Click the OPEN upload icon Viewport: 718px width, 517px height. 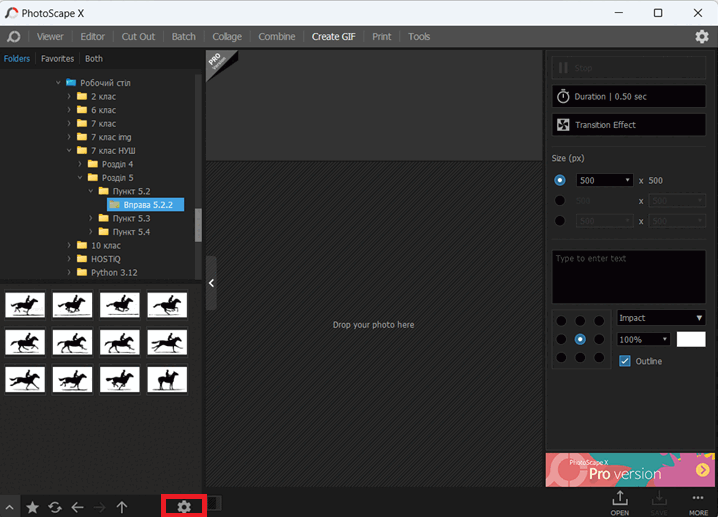pos(620,503)
